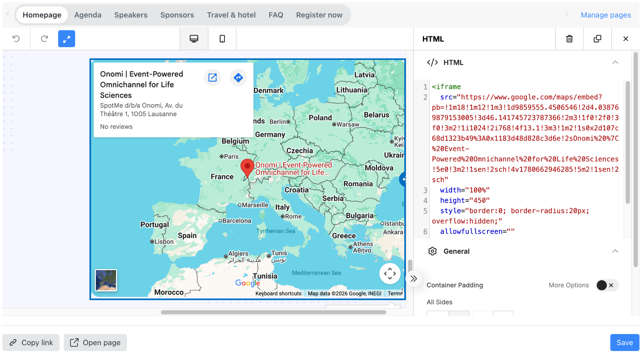This screenshot has width=644, height=358.
Task: Toggle fullscreen editor view
Action: point(67,39)
